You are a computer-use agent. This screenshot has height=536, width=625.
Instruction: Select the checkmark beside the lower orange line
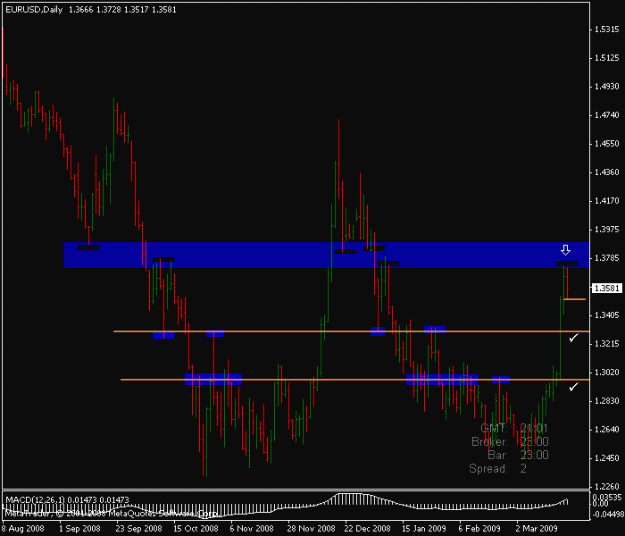pos(574,387)
